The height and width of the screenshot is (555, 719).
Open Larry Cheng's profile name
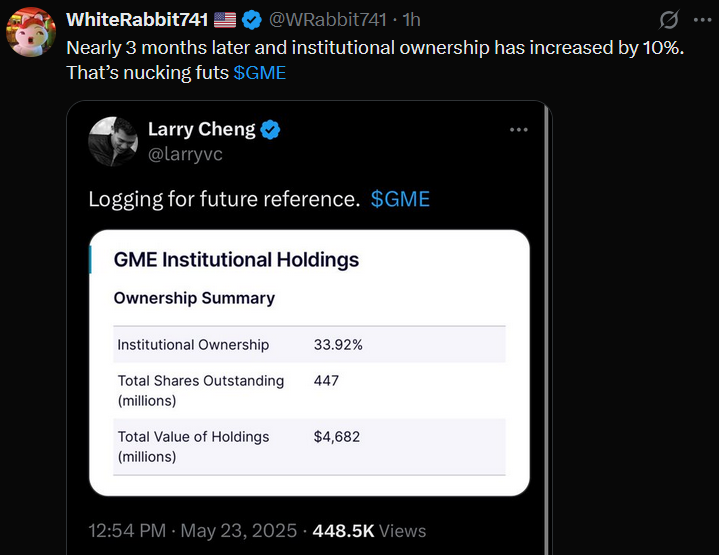pos(201,130)
